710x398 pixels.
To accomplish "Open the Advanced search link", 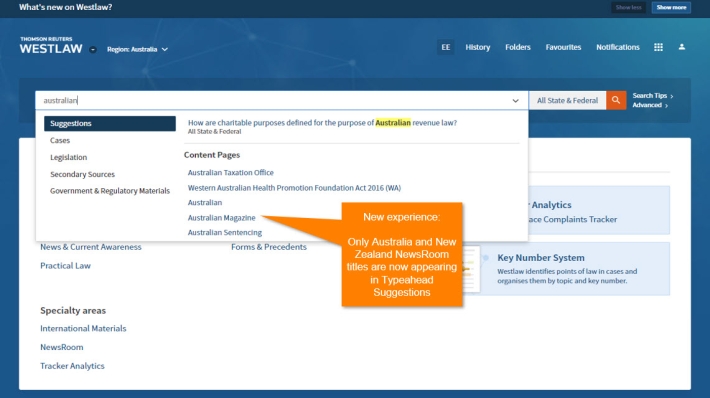I will tap(650, 105).
